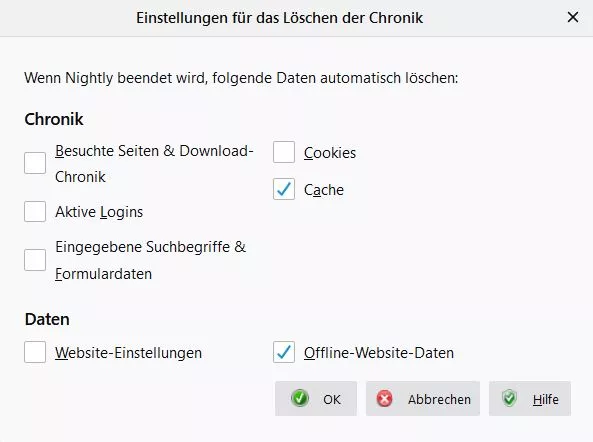Click the 'Cookies' label text

click(x=330, y=153)
